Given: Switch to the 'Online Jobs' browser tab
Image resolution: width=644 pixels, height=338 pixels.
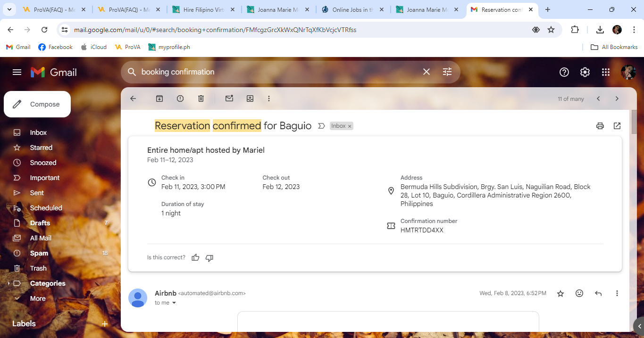Looking at the screenshot, I should click(353, 9).
